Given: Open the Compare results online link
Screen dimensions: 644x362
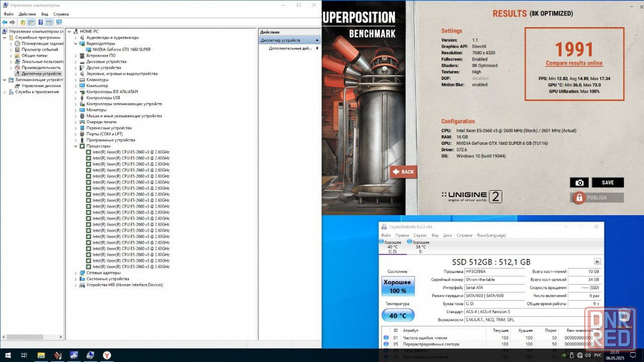Looking at the screenshot, I should [x=574, y=63].
